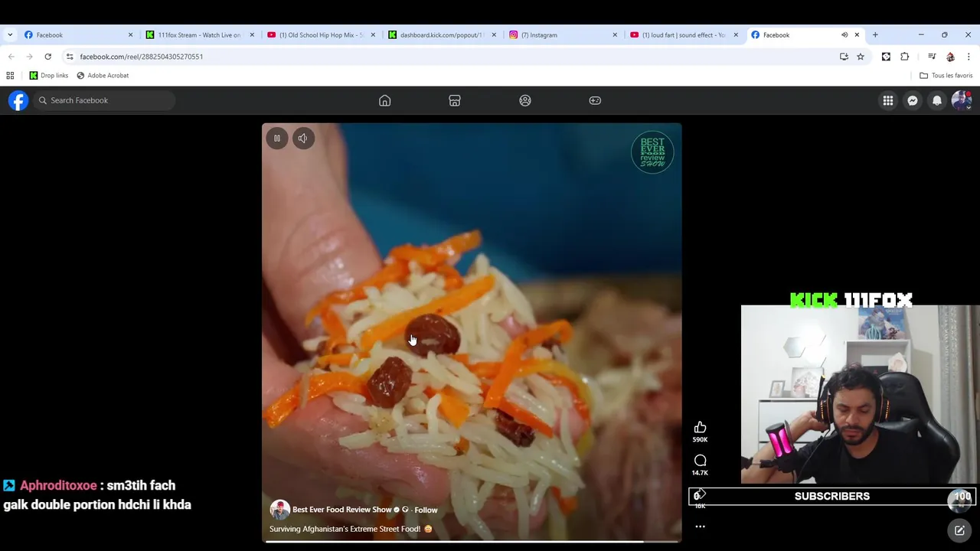Open the Extensions puzzle icon
This screenshot has height=551, width=980.
(904, 57)
